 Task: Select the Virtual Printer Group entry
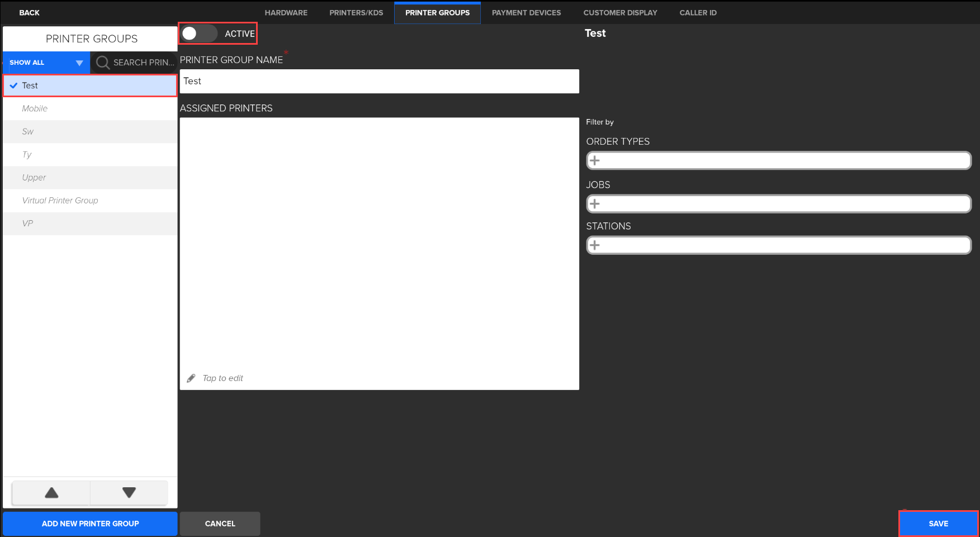click(60, 201)
